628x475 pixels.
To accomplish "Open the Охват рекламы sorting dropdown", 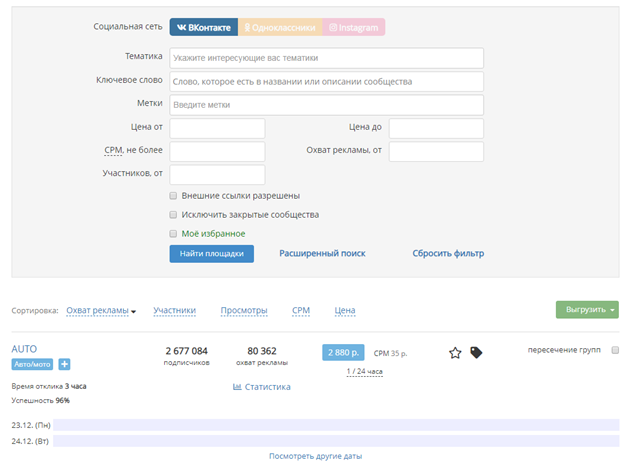I will point(101,310).
